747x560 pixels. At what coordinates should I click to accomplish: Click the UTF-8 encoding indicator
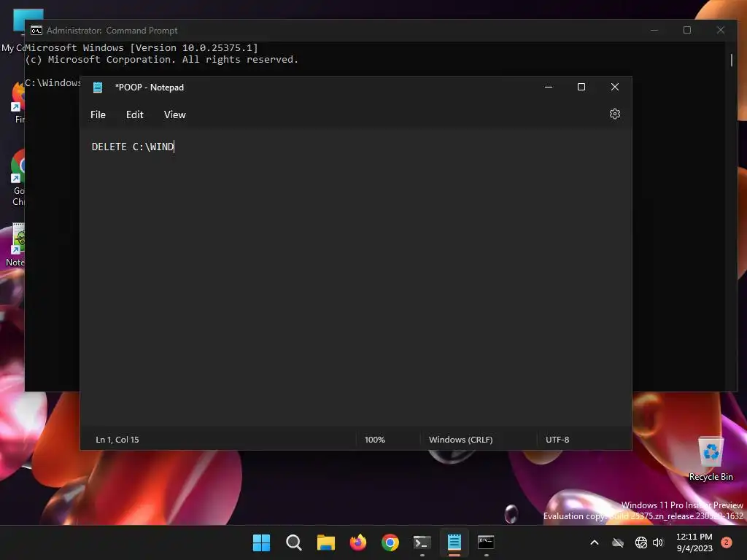557,440
